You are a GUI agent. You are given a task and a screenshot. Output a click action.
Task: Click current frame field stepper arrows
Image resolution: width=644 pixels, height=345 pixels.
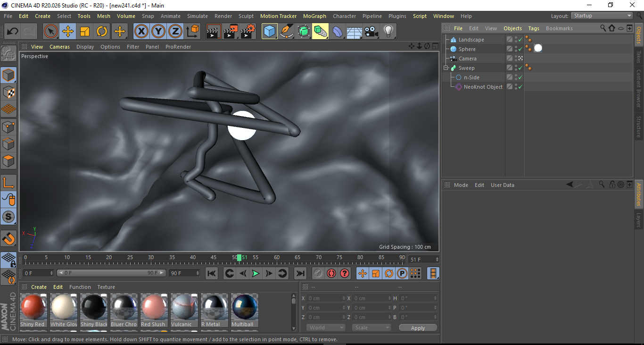coord(437,260)
